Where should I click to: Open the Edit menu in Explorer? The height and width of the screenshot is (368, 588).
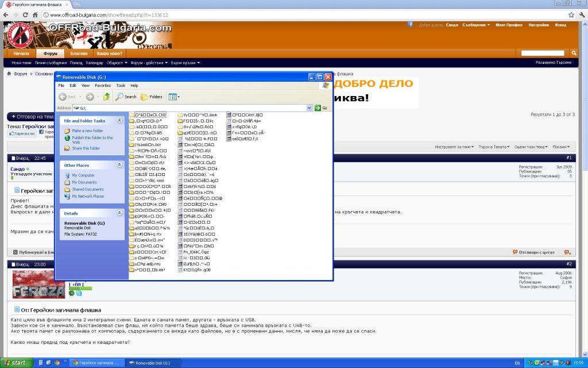(x=73, y=86)
